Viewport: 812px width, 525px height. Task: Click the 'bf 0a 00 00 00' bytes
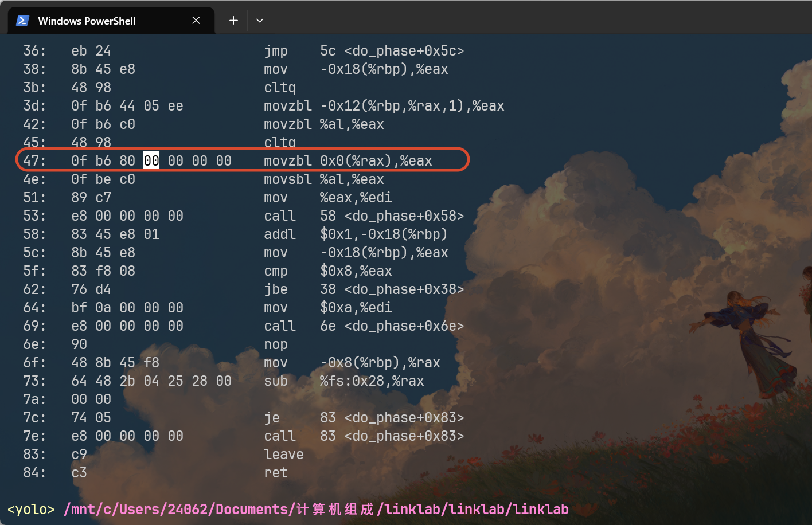click(x=127, y=308)
